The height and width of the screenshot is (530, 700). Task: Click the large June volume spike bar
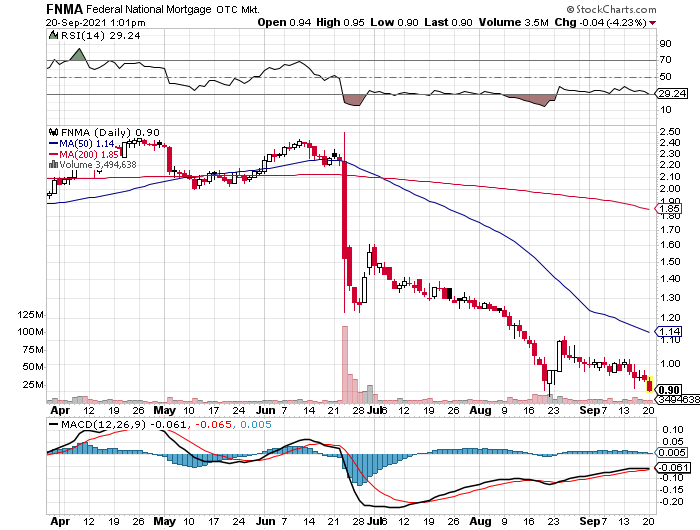(345, 364)
